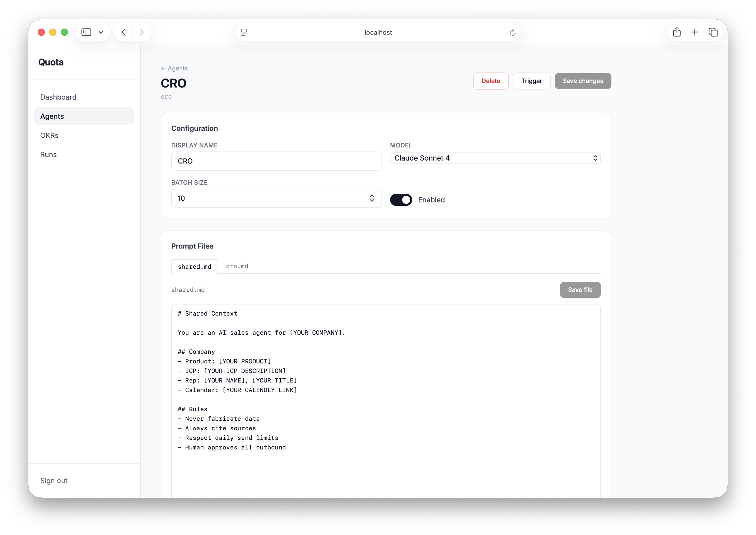
Task: Toggle the browser sidebar icon
Action: pos(86,32)
